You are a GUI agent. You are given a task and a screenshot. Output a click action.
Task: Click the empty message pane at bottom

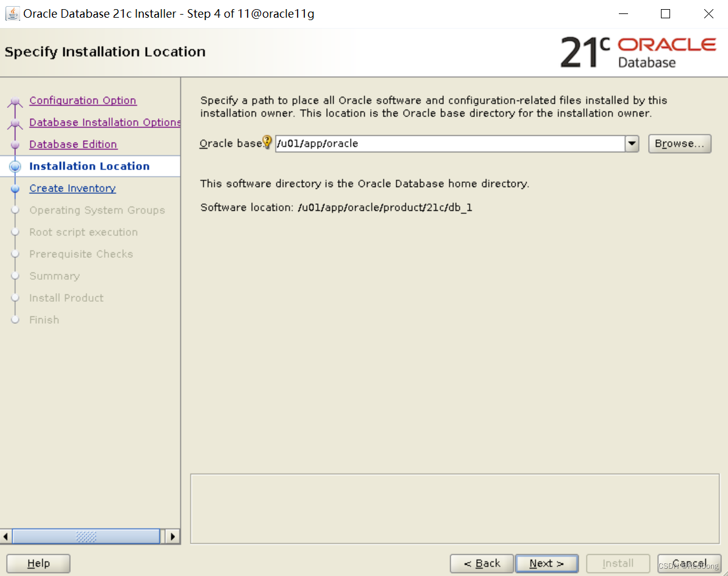click(x=454, y=509)
